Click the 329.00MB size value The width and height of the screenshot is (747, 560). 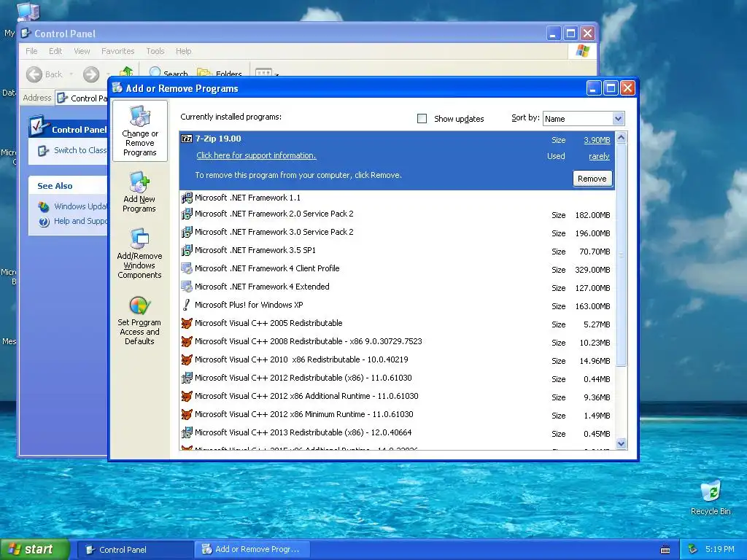592,270
